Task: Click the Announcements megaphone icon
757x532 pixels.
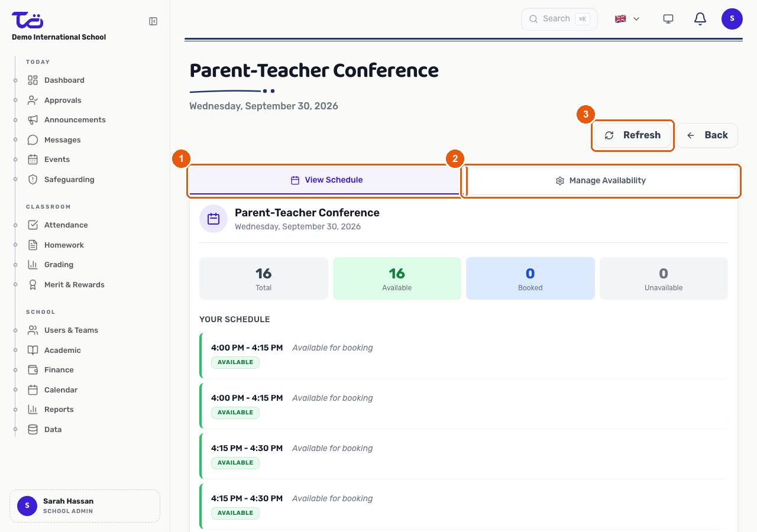Action: tap(33, 120)
